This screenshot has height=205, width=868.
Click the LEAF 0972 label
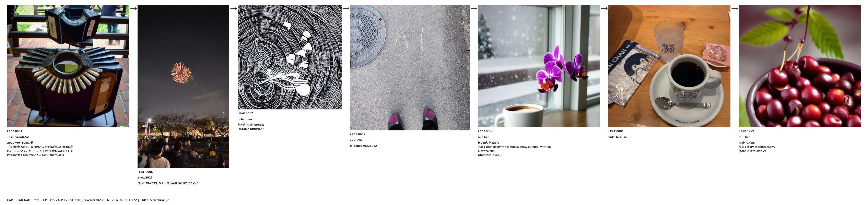pyautogui.click(x=746, y=131)
